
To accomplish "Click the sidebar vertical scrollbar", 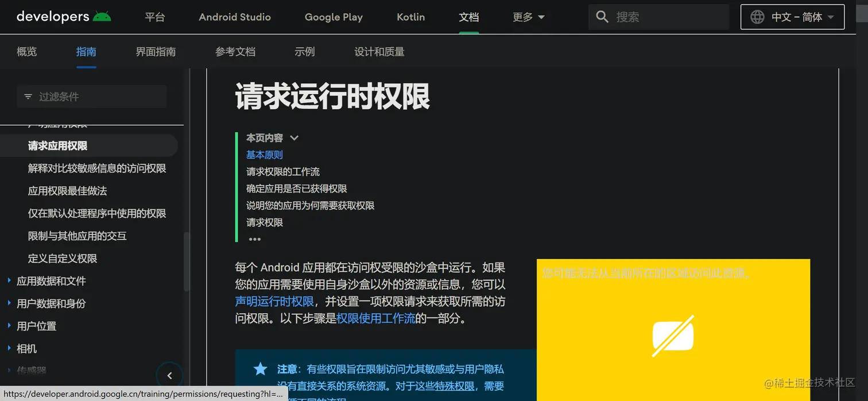I will [x=186, y=261].
